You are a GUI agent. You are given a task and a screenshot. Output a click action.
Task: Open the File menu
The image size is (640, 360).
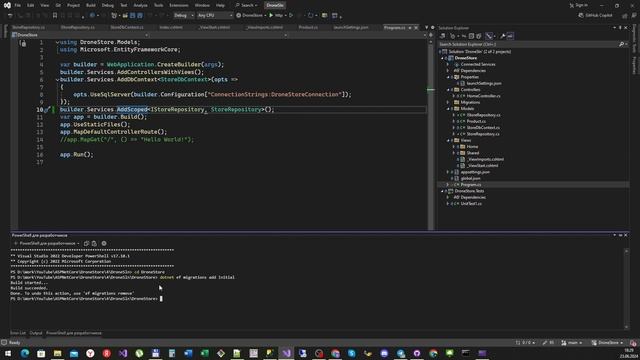18,5
